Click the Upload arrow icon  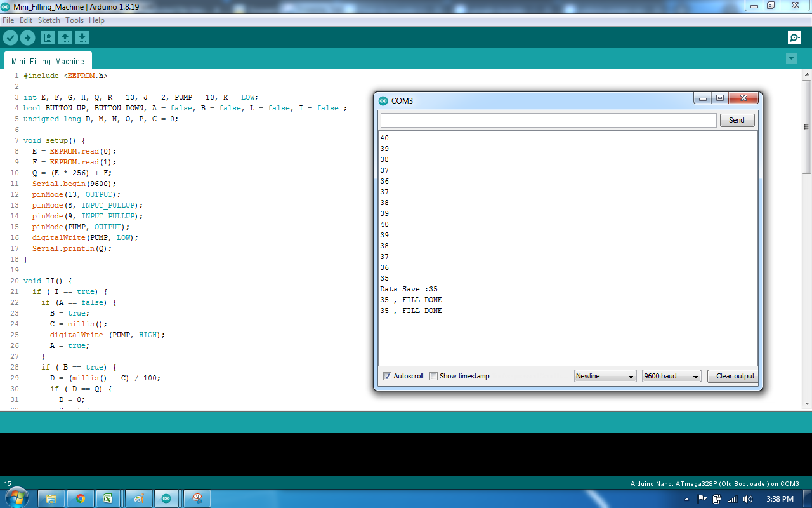pos(27,38)
